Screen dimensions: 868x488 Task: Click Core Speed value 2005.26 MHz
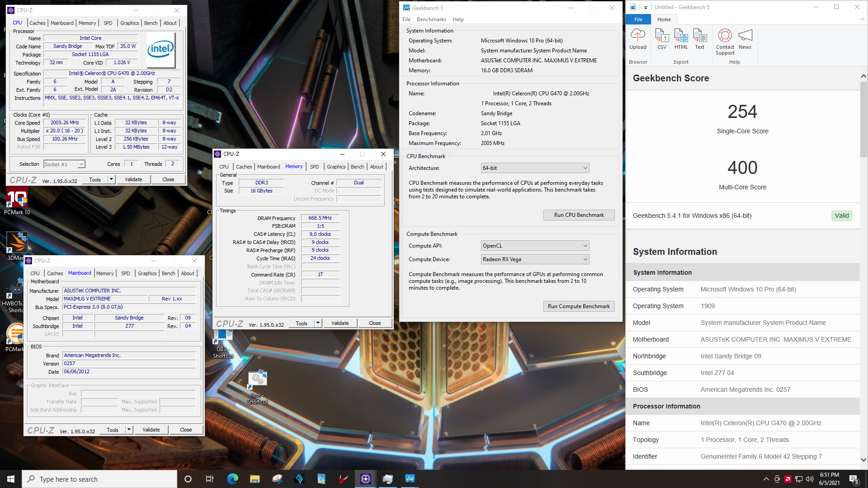click(65, 123)
